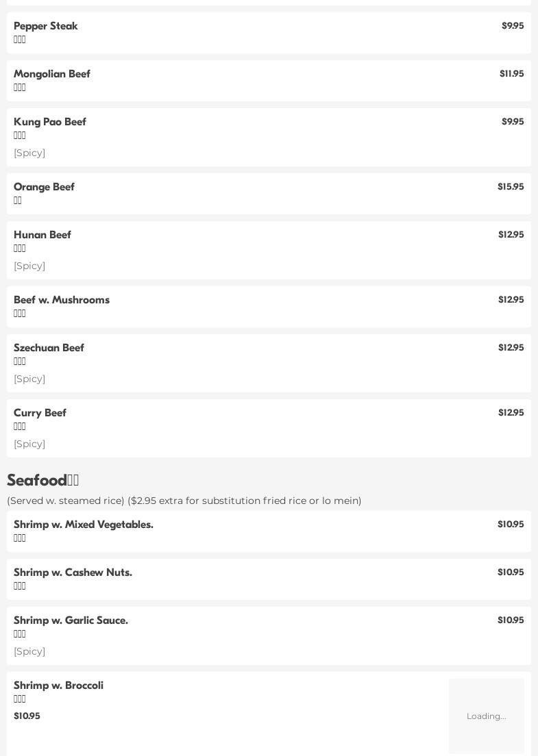The image size is (538, 756).
Task: Click the $10.95 price under Shrimp w. Broccoli
Action: (x=27, y=716)
